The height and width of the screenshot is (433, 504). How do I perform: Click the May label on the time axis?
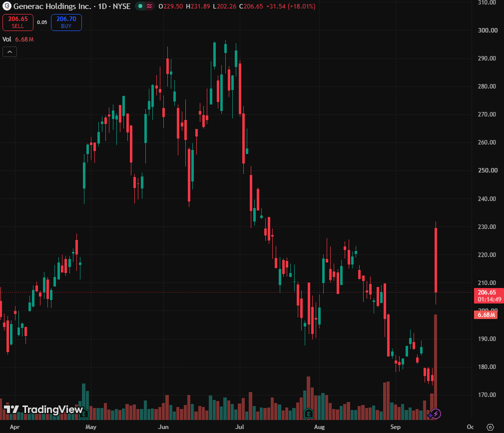91,427
